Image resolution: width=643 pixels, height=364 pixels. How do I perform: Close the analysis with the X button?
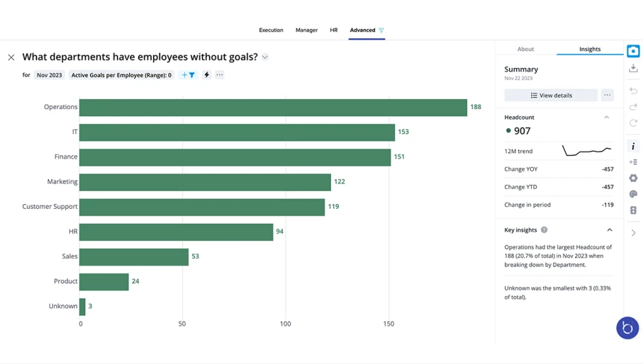[11, 58]
